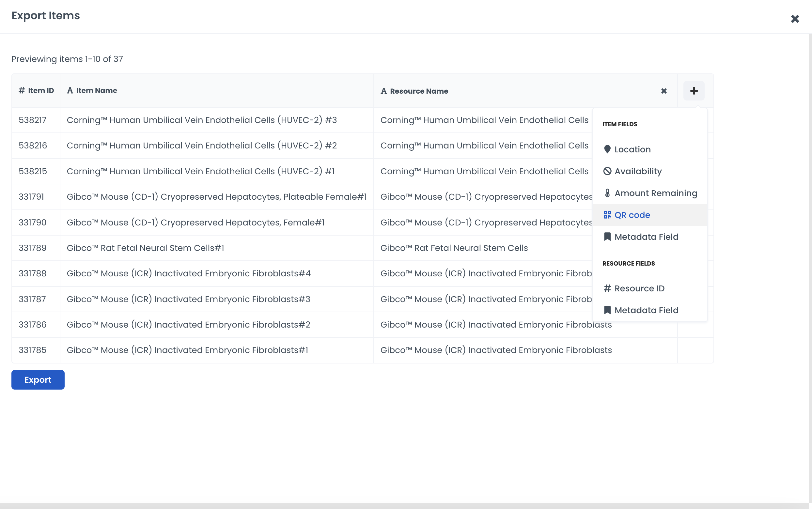Click item ID 538217 cell
Viewport: 812px width, 509px height.
33,120
